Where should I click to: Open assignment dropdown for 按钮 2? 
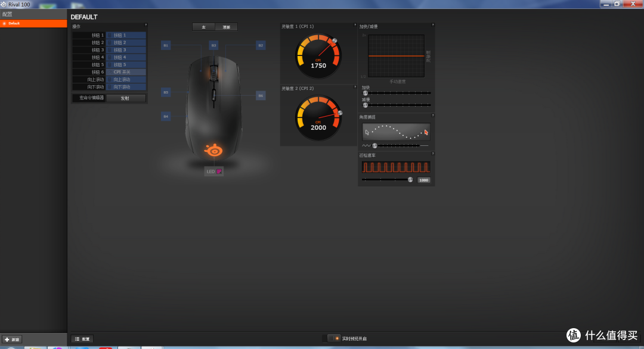(126, 43)
